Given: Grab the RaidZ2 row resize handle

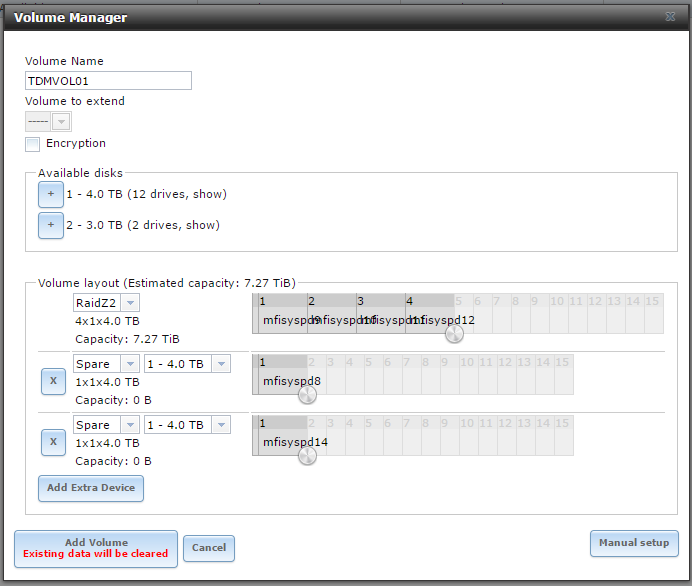Looking at the screenshot, I should (454, 334).
